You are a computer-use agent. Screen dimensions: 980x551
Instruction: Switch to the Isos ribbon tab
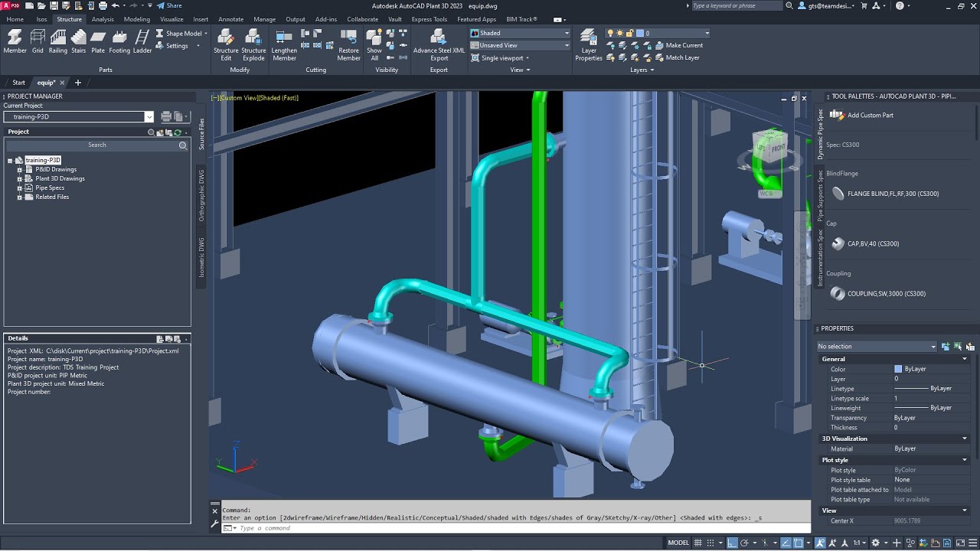coord(41,19)
